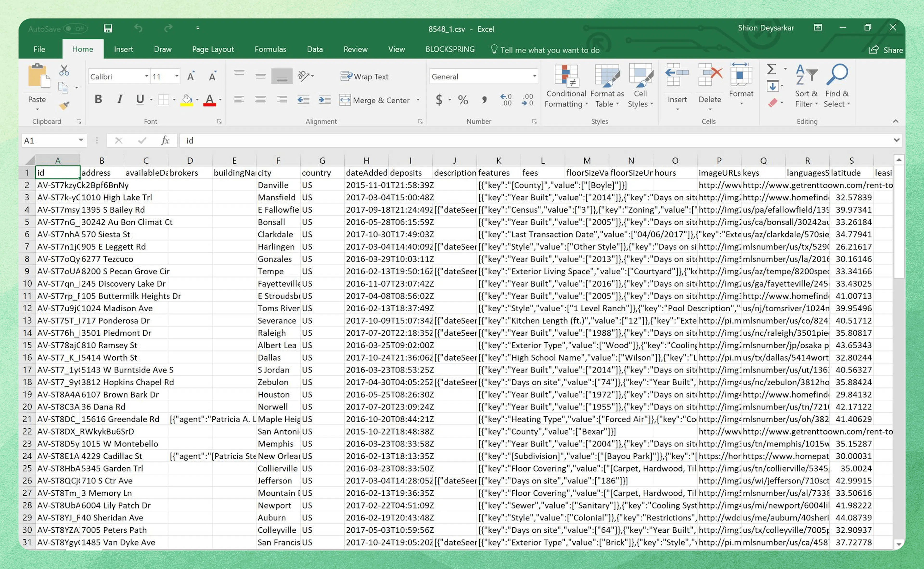
Task: Choose a Font Color swatch
Action: pos(209,99)
